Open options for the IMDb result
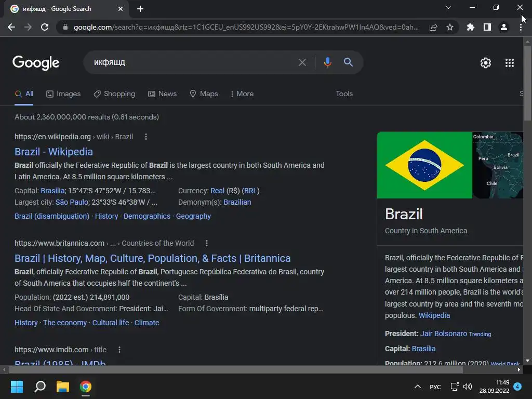The image size is (532, 399). tap(119, 350)
